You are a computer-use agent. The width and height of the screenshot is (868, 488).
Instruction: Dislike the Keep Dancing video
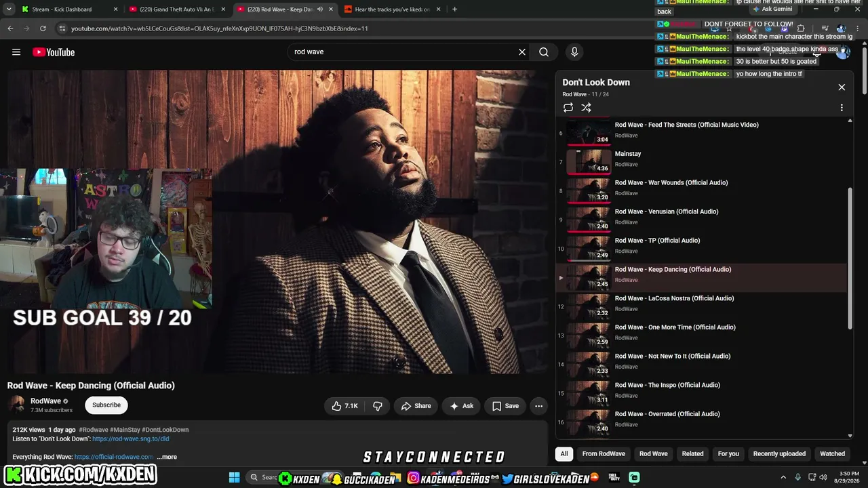coord(378,406)
